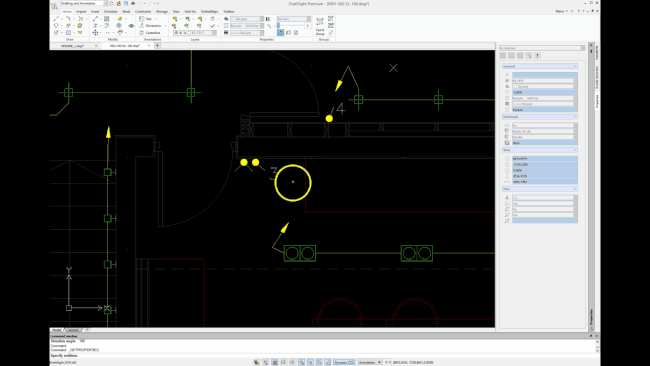Click the Undo arrow in quick access toolbar
The height and width of the screenshot is (366, 650).
140,3
